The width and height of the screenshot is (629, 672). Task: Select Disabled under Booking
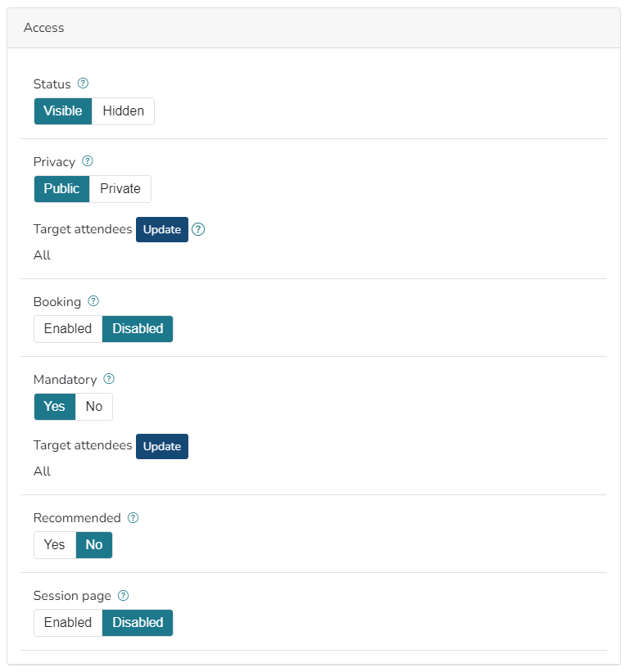tap(138, 329)
